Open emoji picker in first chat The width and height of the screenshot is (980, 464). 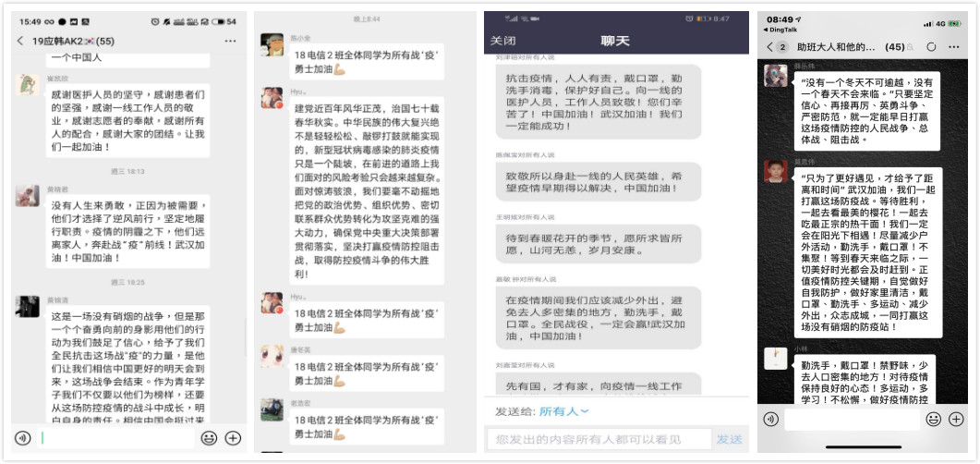coord(209,438)
